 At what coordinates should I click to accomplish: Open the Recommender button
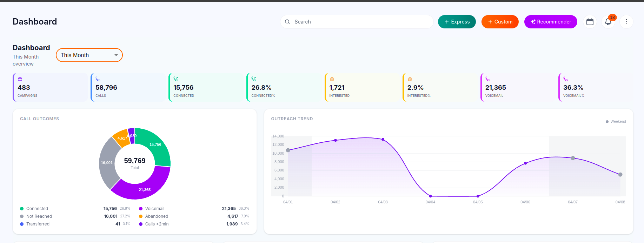[x=550, y=22]
